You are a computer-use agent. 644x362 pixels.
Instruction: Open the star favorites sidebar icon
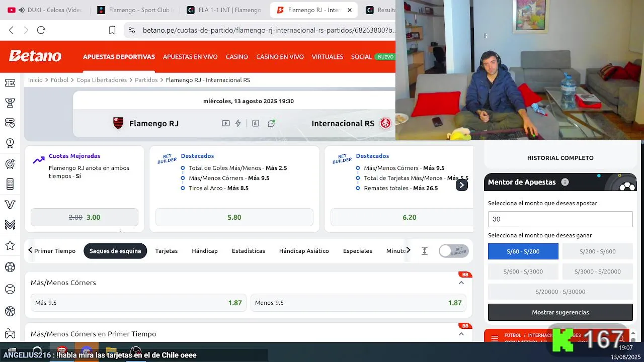pos(10,245)
